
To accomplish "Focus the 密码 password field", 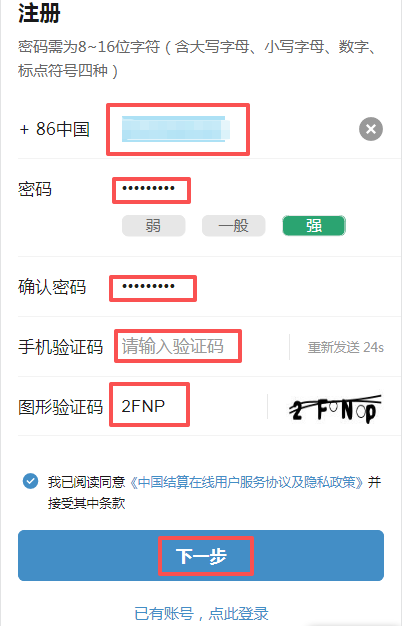I will (151, 190).
